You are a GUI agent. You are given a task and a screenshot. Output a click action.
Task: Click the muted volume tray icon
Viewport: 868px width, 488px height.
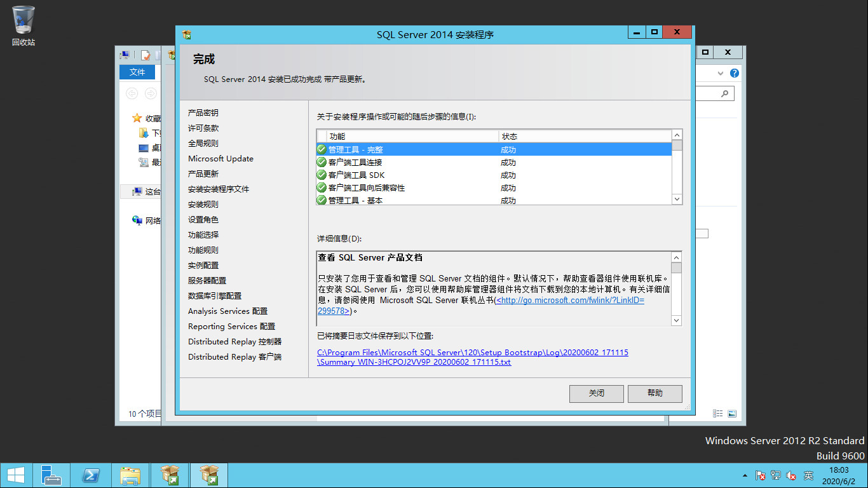(x=791, y=475)
